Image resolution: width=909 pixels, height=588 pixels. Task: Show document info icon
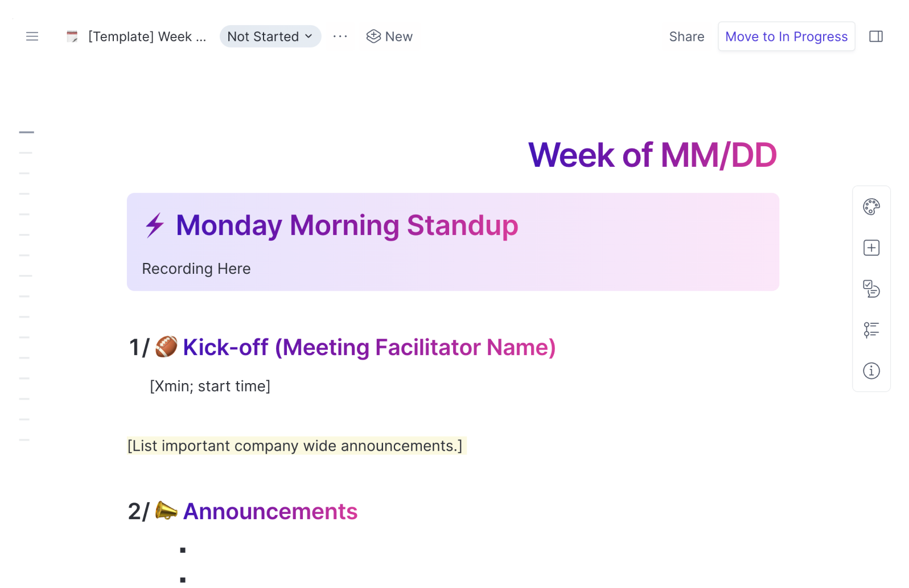[x=871, y=371]
